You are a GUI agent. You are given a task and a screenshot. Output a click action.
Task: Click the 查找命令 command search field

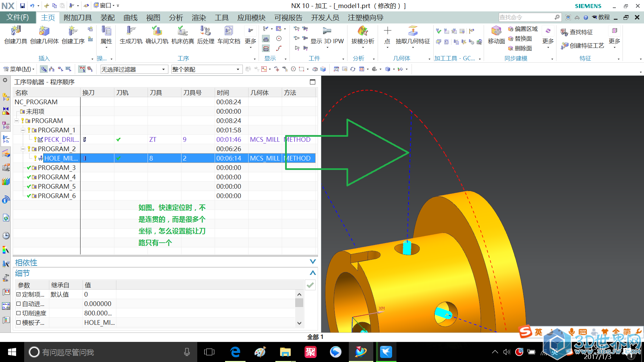pyautogui.click(x=527, y=17)
